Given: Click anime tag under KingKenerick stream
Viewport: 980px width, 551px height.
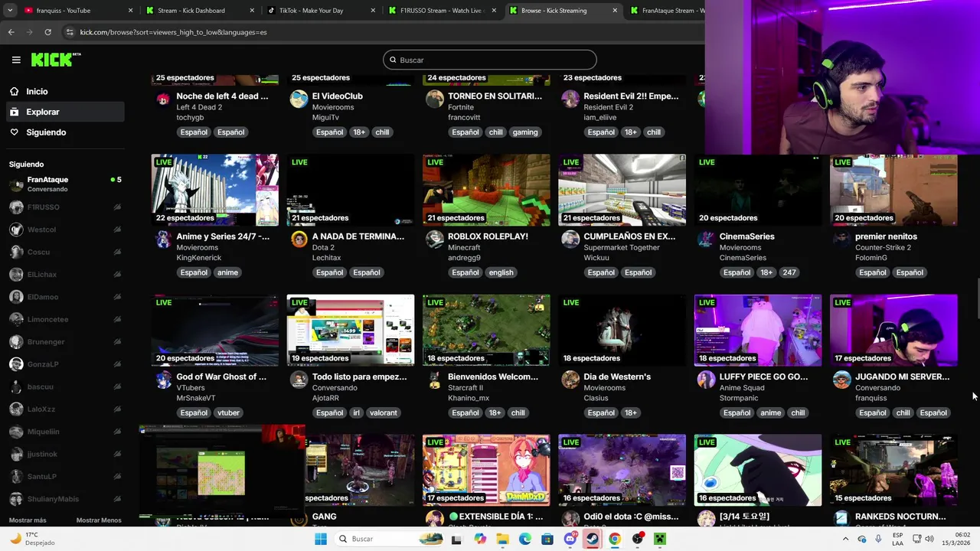Looking at the screenshot, I should [227, 272].
